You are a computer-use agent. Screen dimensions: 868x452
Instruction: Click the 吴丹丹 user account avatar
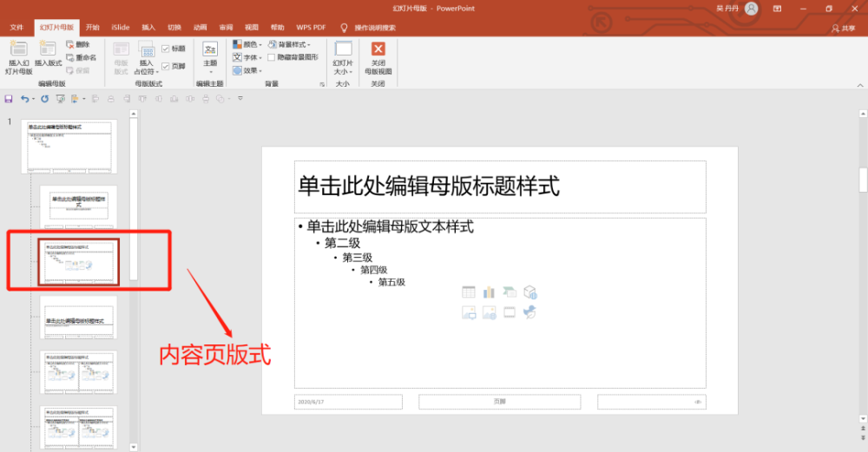click(751, 9)
